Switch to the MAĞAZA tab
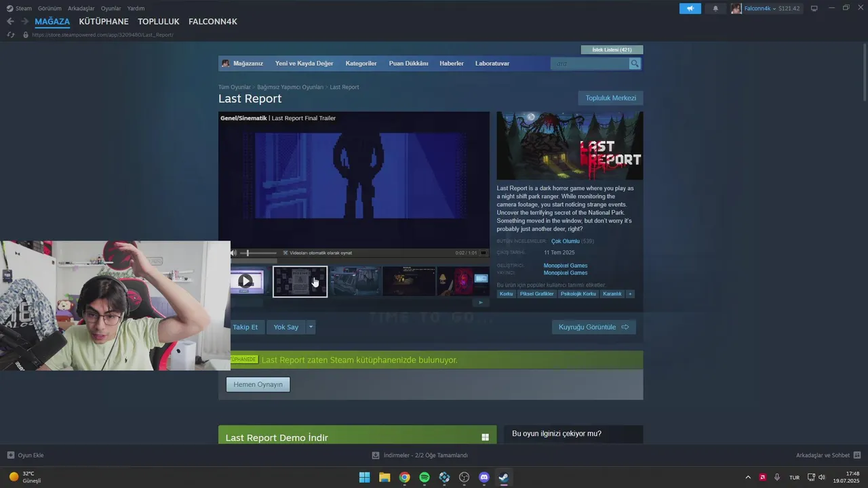 tap(52, 22)
